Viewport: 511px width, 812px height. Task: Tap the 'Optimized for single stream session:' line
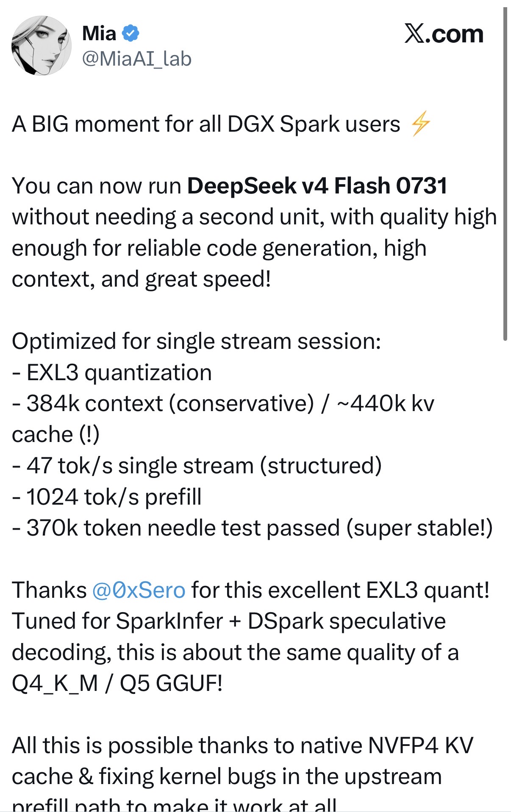(196, 341)
